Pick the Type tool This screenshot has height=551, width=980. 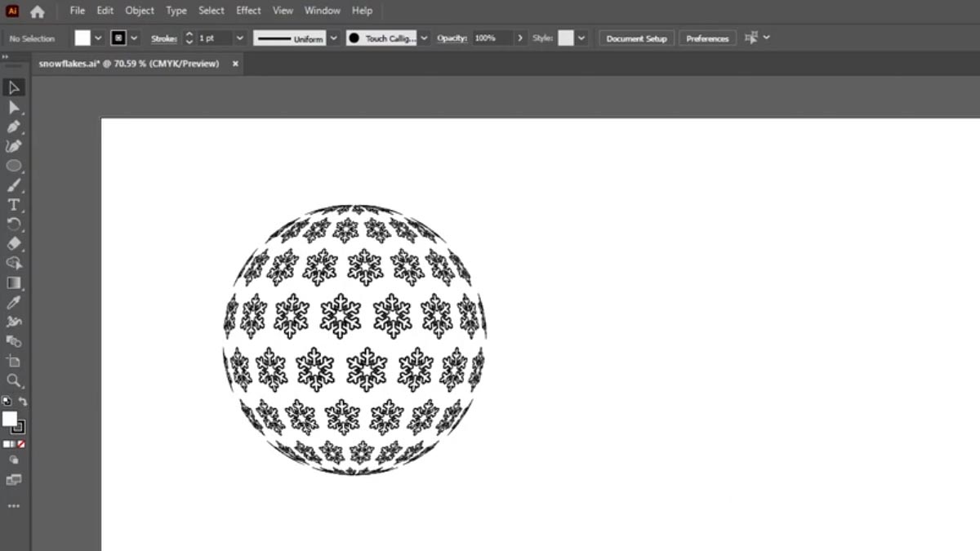click(x=13, y=205)
